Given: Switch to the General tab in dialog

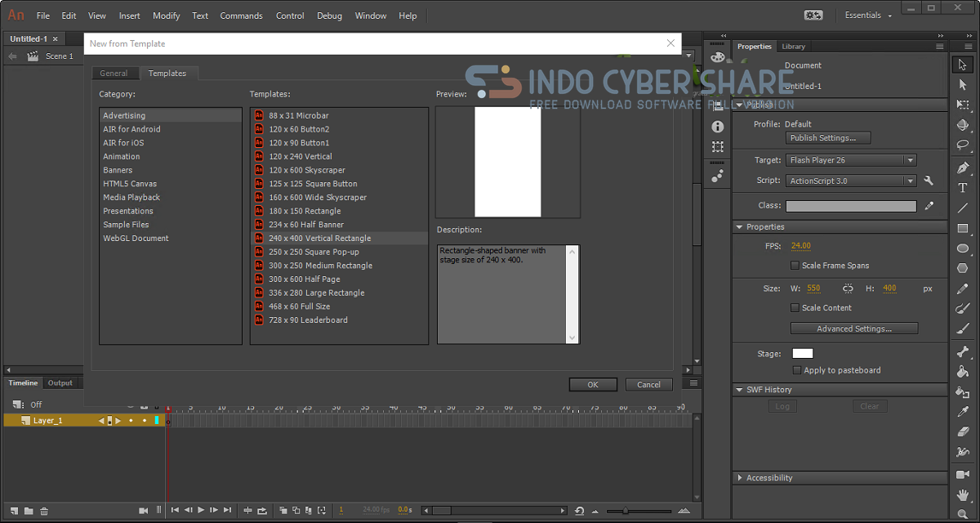Looking at the screenshot, I should 114,74.
